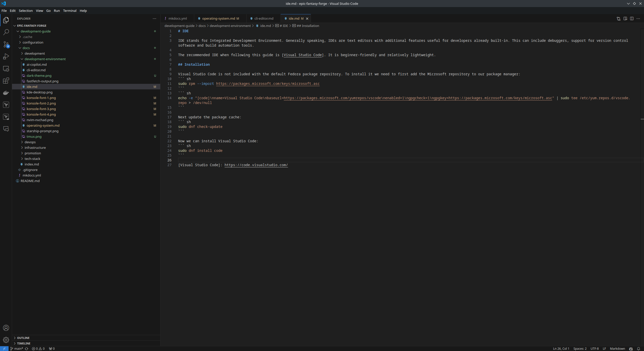Image resolution: width=644 pixels, height=351 pixels.
Task: Open the Terminal menu
Action: [x=70, y=11]
